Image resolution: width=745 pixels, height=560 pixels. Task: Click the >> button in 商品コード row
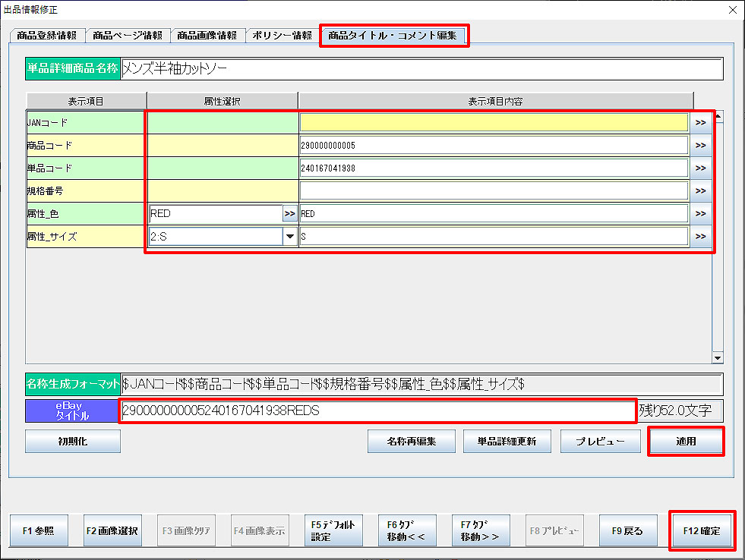[x=699, y=145]
